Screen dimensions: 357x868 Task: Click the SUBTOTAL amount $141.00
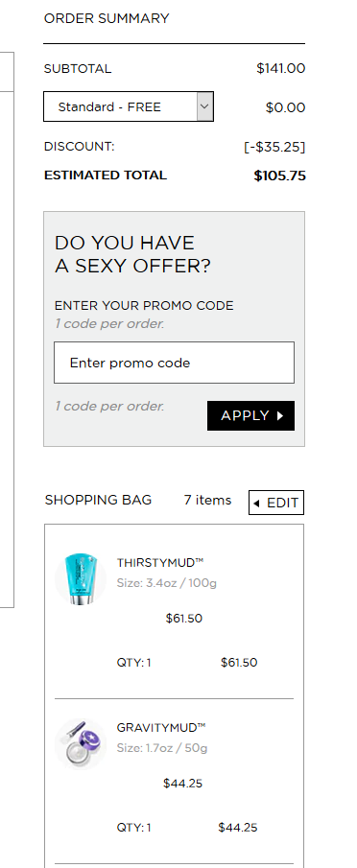280,69
